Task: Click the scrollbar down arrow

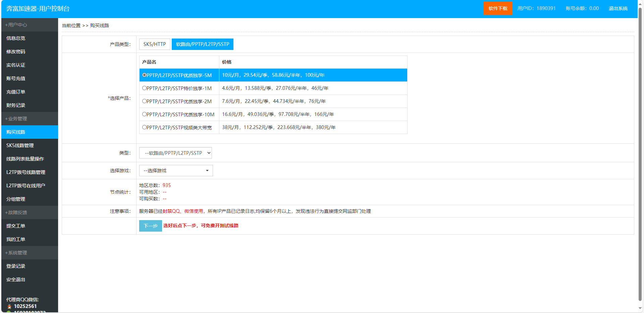Action: pos(640,308)
